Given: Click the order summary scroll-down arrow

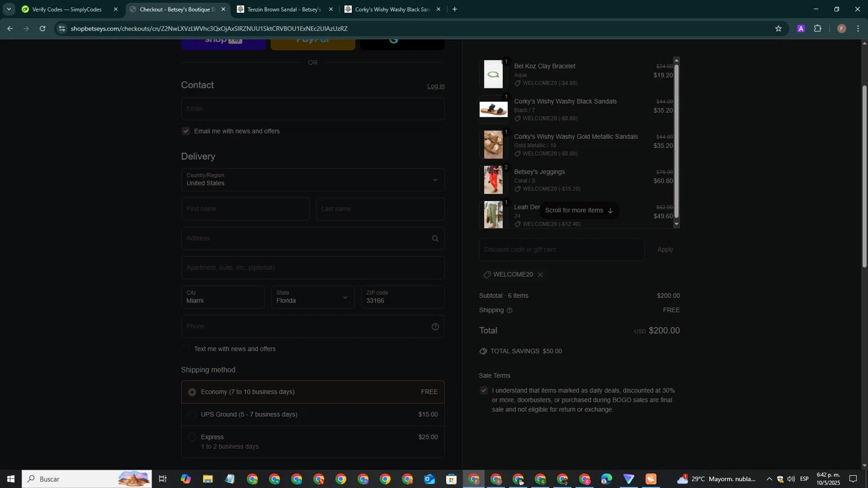Looking at the screenshot, I should click(x=676, y=224).
